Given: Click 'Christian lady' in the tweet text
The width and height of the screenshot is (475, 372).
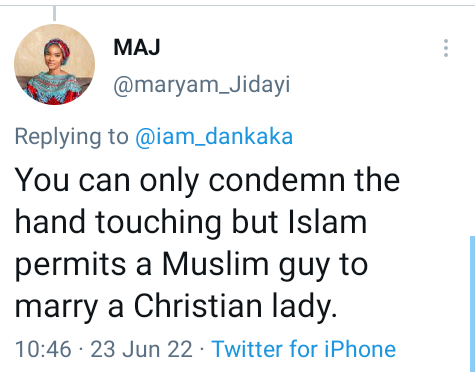Looking at the screenshot, I should 235,306.
